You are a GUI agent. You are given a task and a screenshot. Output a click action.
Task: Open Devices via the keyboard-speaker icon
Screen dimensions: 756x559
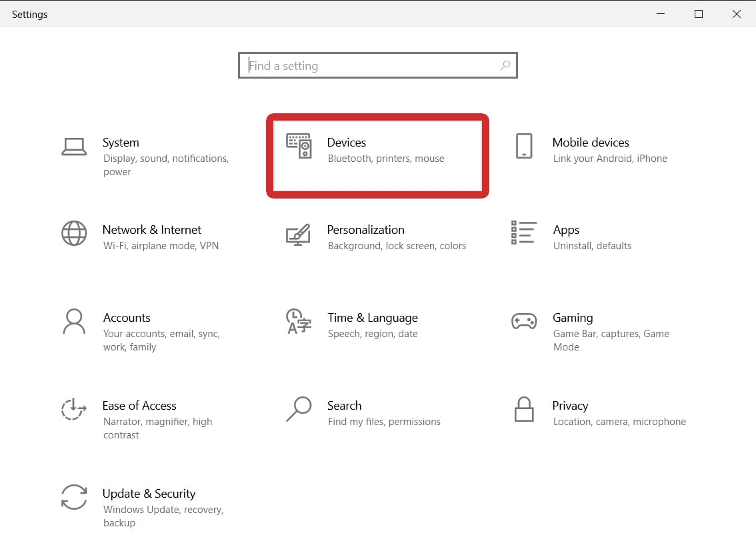coord(299,146)
